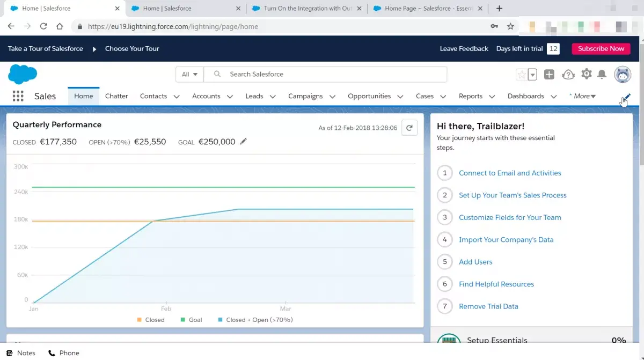This screenshot has width=644, height=360.
Task: Expand the Dashboards tab dropdown
Action: tap(553, 97)
